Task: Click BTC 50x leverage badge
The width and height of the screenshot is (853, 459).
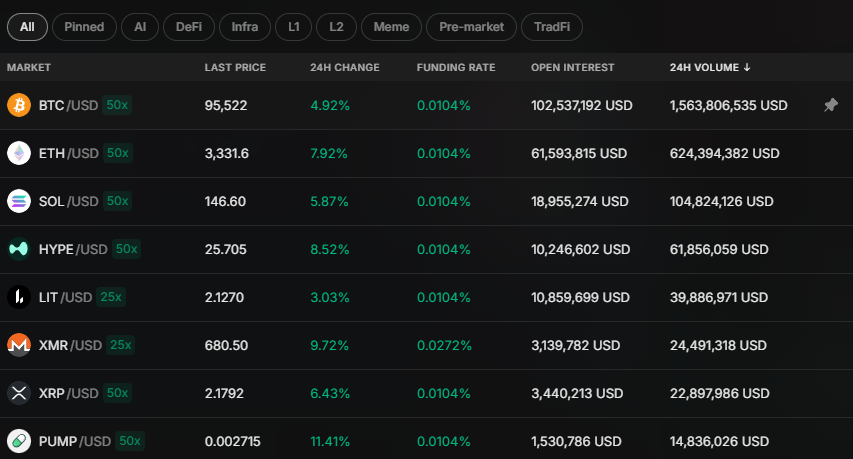Action: [117, 105]
